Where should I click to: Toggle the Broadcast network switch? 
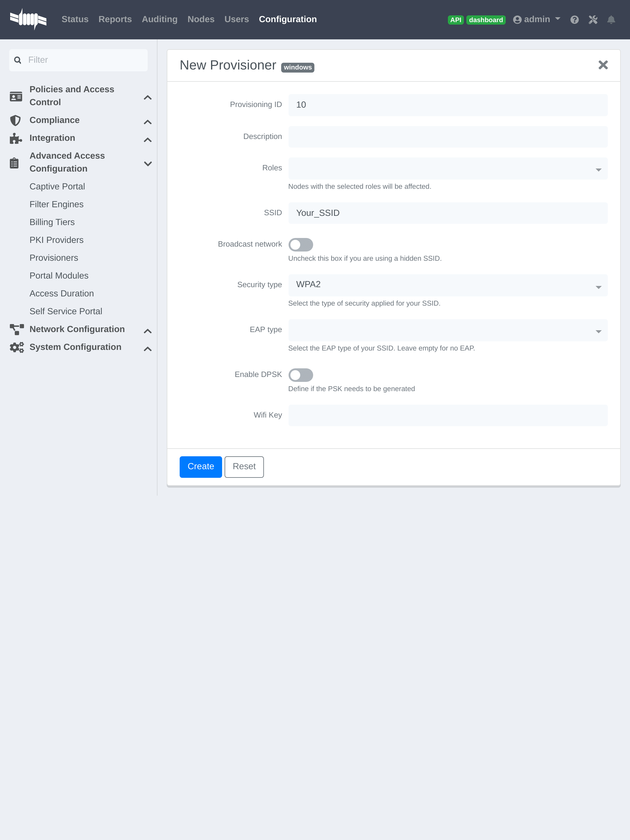(x=300, y=244)
